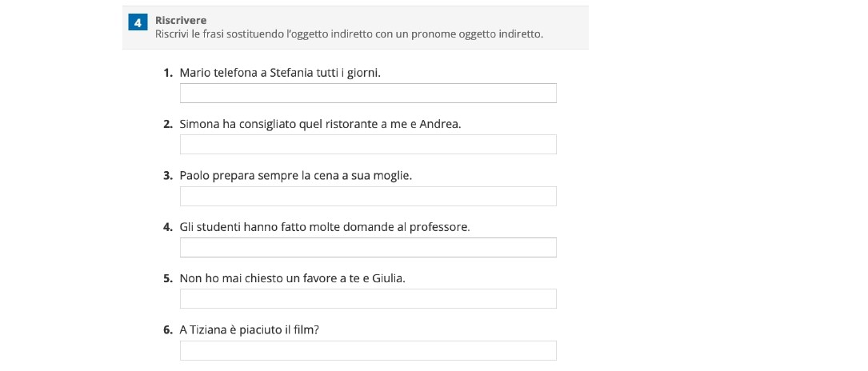Click the question number 1 label
The image size is (868, 371).
pyautogui.click(x=168, y=73)
